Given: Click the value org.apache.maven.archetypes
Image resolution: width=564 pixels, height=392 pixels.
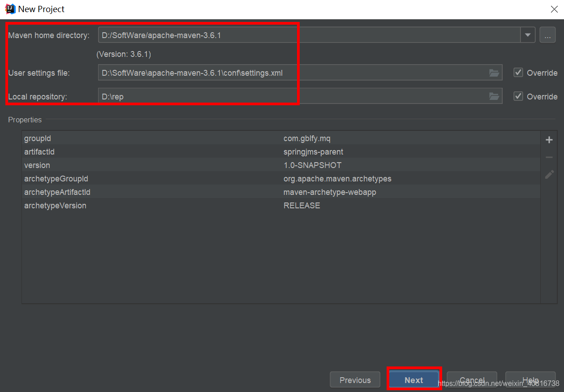Looking at the screenshot, I should pos(337,179).
